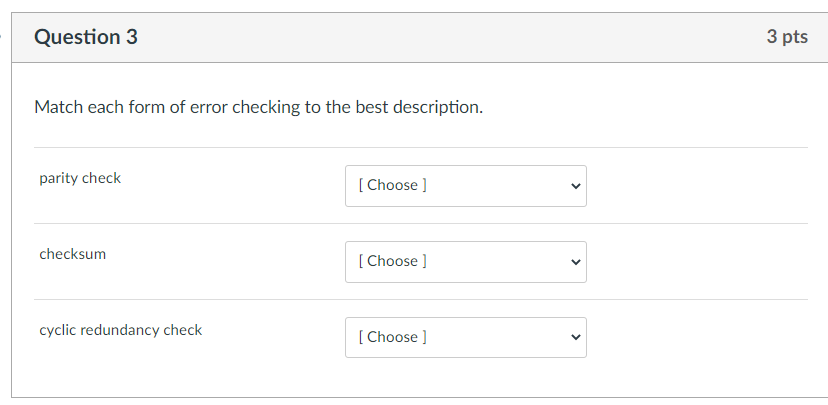This screenshot has width=828, height=405.
Task: Click the word "parity" in the first label
Action: coord(58,179)
